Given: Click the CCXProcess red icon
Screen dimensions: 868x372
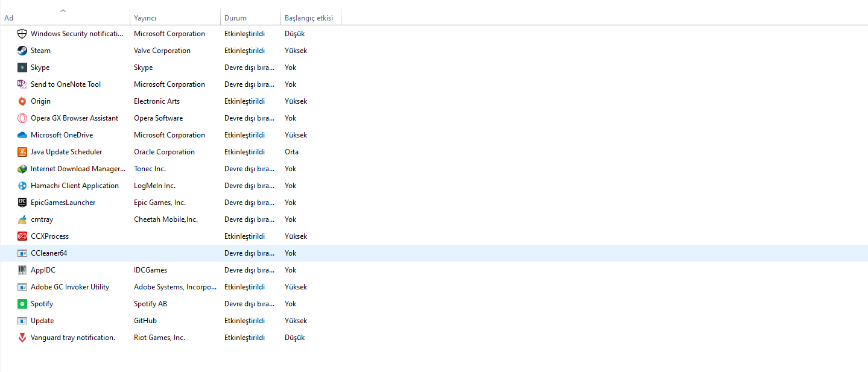Looking at the screenshot, I should coord(22,236).
